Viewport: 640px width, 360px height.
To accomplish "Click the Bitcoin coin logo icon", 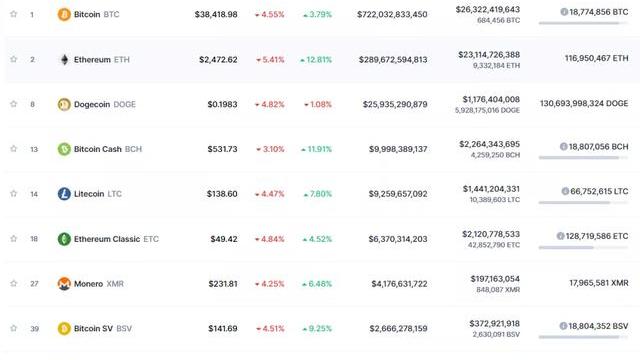I will 64,15.
